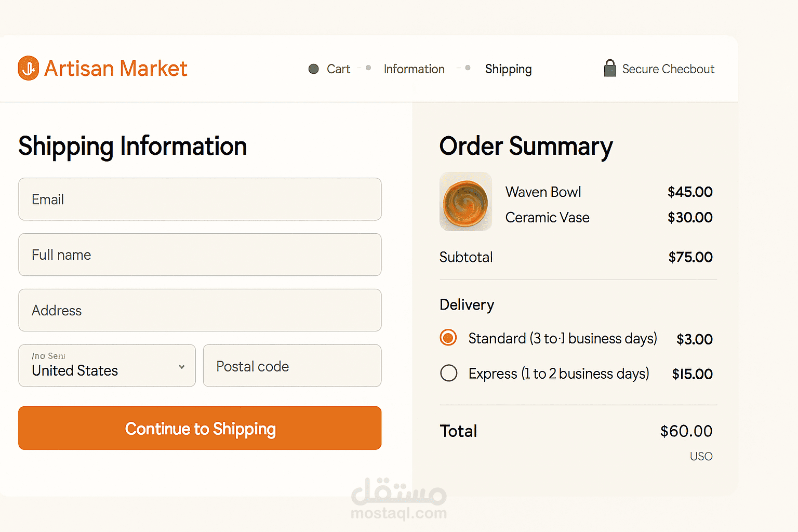Screen dimensions: 798x532
Task: Click the padlock Secure Checkout icon
Action: (610, 68)
